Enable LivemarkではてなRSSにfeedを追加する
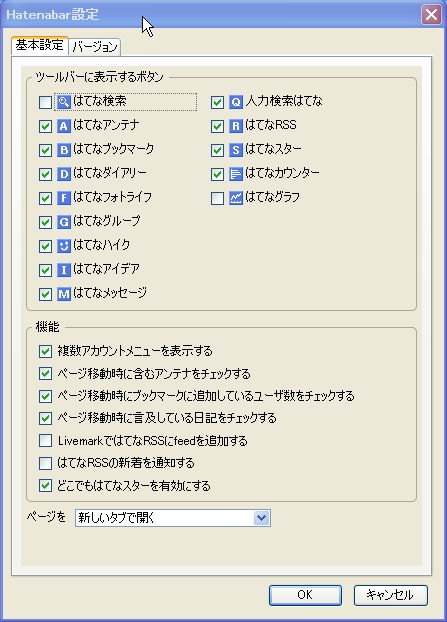 (x=45, y=441)
